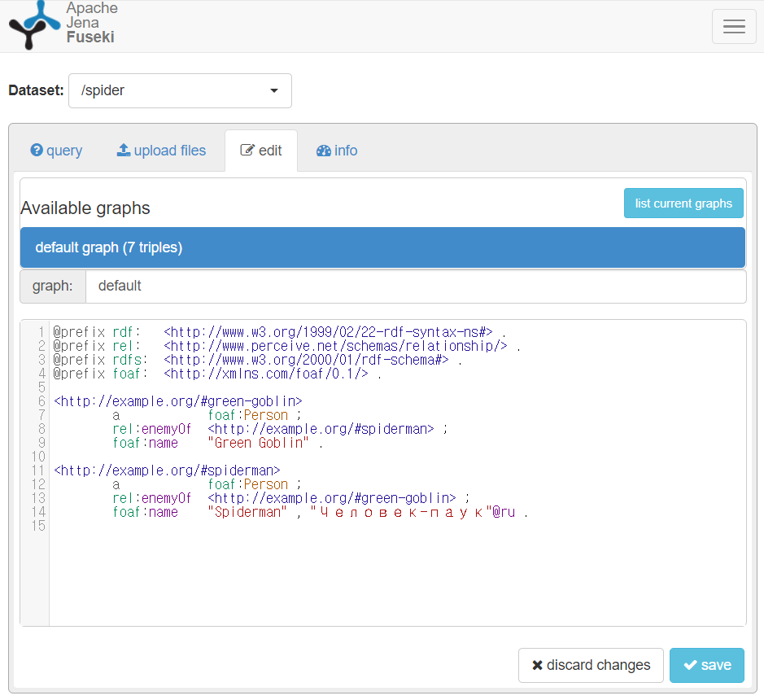Click the Apache Jena Fuseki logo
This screenshot has width=764, height=700.
point(34,24)
